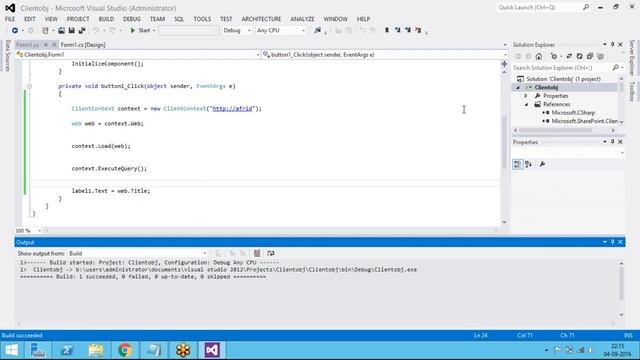
Task: Open the Start button dropdown arrow
Action: pos(154,31)
